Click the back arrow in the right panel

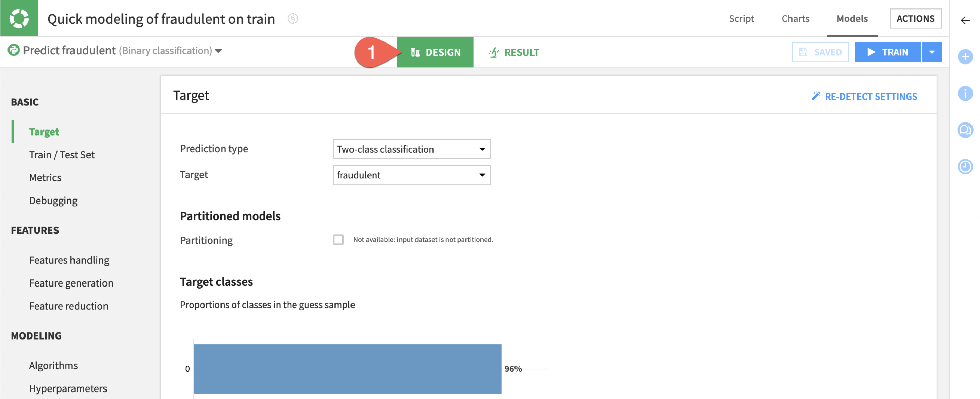pyautogui.click(x=965, y=20)
